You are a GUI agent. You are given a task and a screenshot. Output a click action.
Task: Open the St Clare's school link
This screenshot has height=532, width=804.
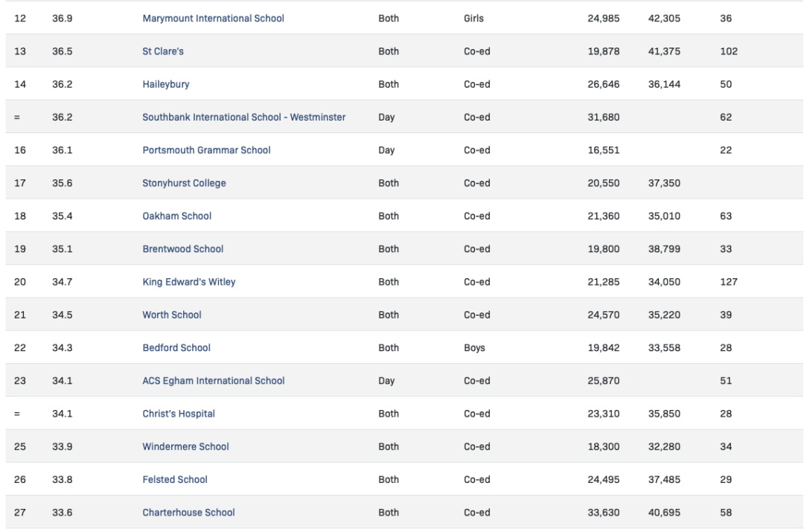[163, 51]
